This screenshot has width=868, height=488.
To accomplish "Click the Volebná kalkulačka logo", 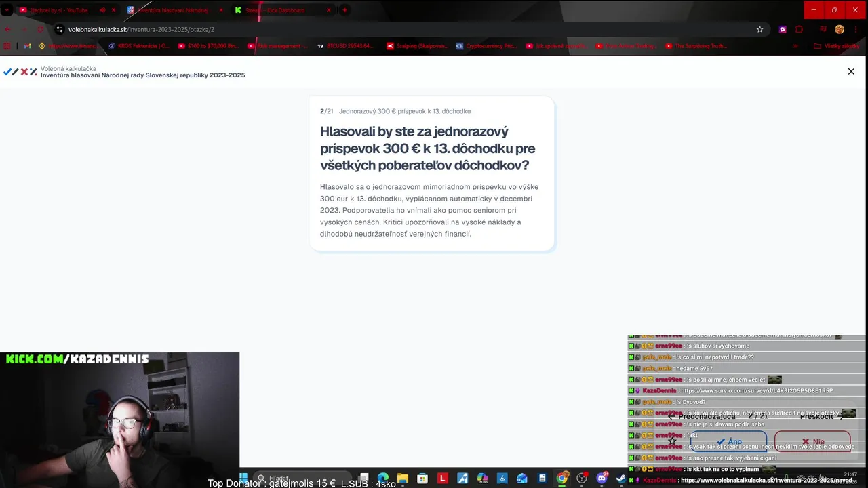I will [20, 71].
